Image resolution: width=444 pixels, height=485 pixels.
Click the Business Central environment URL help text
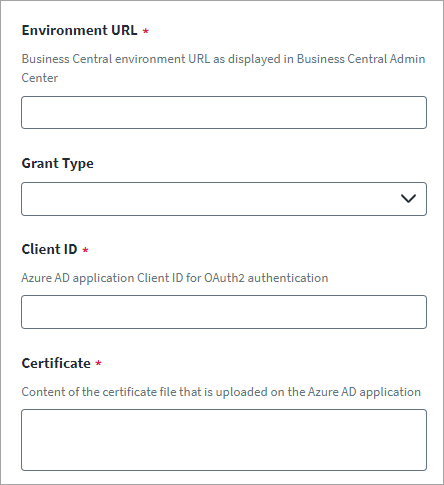pos(223,68)
